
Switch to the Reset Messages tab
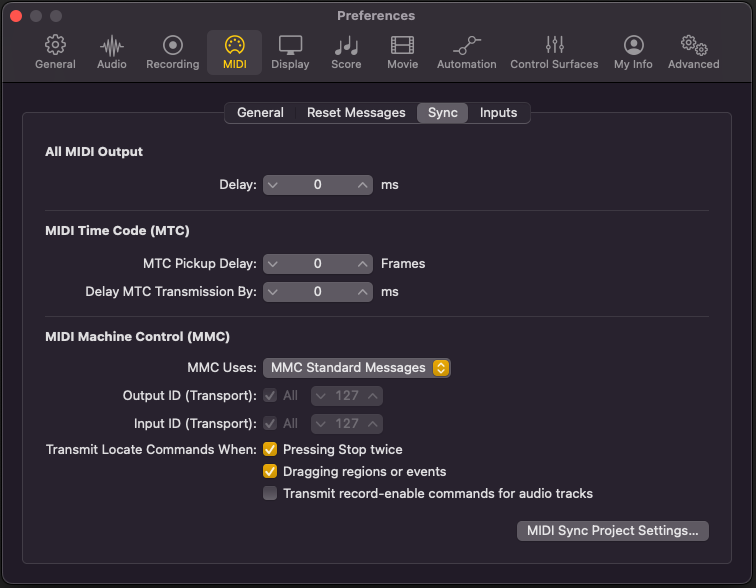click(x=356, y=113)
